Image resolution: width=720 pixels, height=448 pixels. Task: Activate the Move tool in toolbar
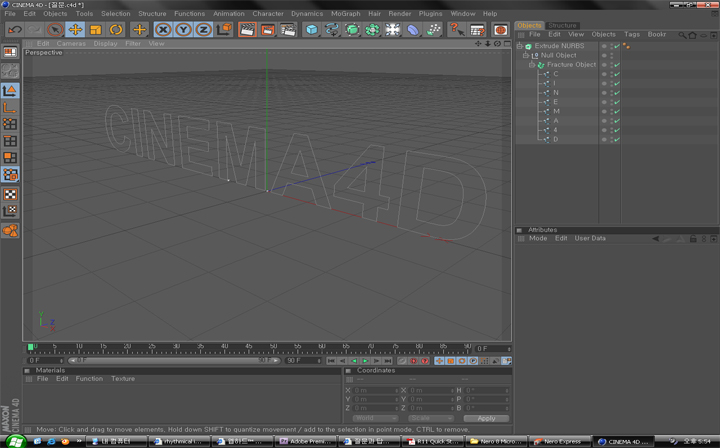(75, 30)
